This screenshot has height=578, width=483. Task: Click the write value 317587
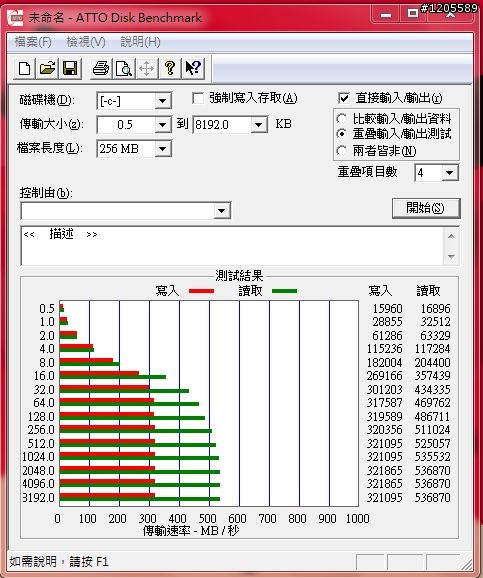pos(385,403)
